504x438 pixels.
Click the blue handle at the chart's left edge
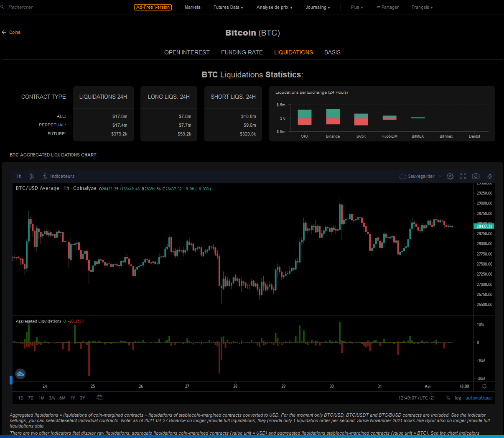pos(11,380)
